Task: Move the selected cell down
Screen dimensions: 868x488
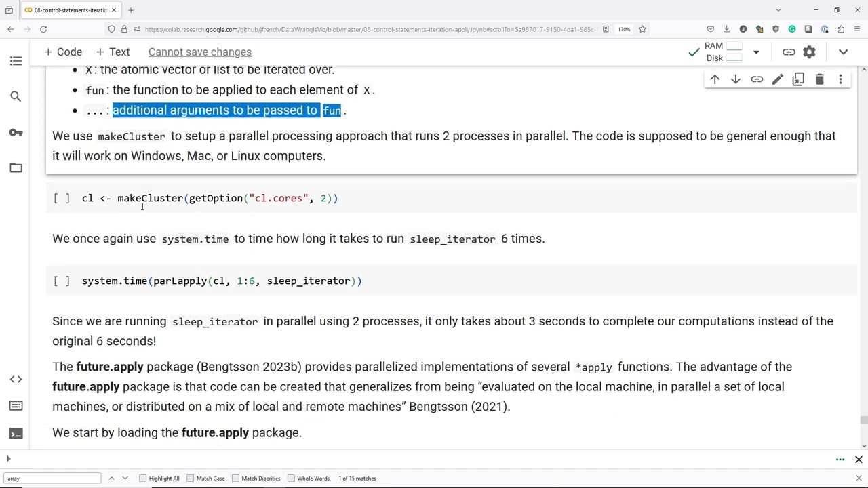Action: click(736, 79)
